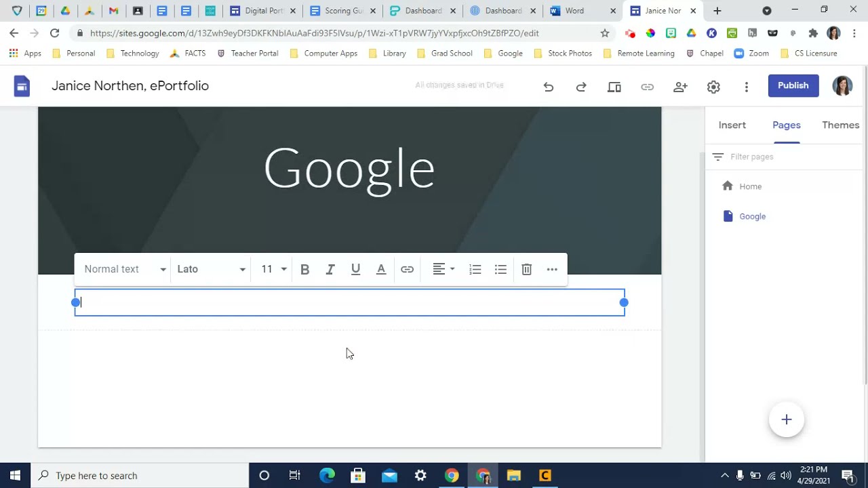Open the text color picker
868x488 pixels.
point(381,269)
